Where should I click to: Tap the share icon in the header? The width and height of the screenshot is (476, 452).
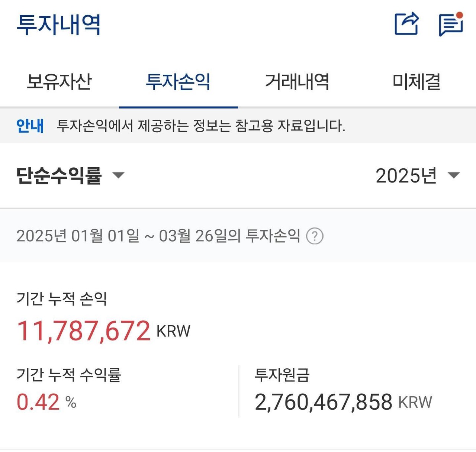pyautogui.click(x=407, y=23)
